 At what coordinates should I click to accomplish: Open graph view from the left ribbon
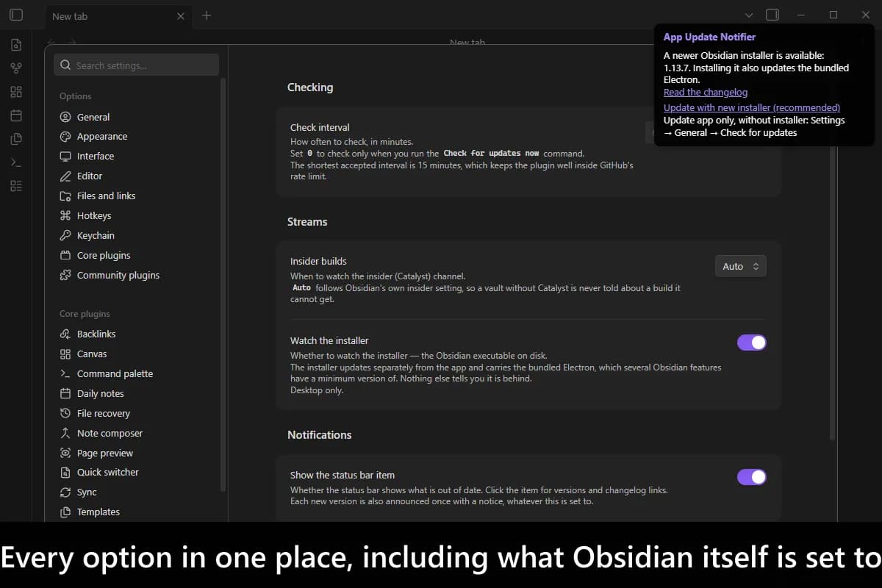16,68
